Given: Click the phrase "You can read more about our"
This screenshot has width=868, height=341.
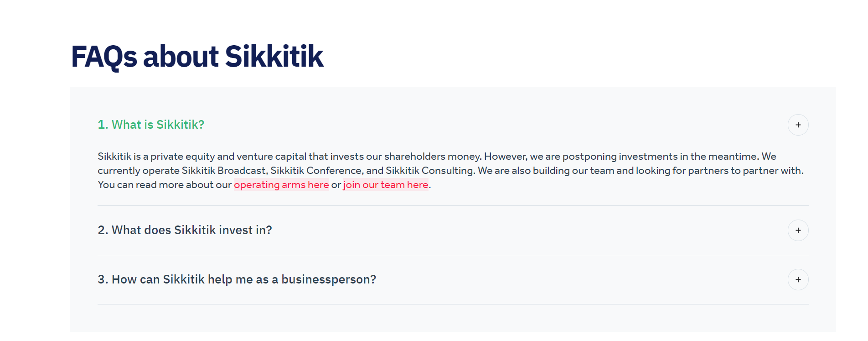Looking at the screenshot, I should point(165,185).
